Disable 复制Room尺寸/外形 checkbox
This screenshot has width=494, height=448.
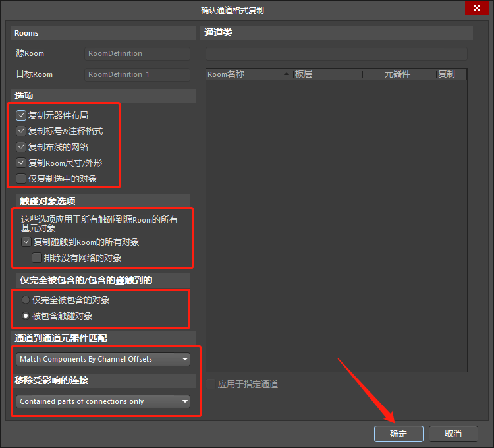tap(21, 163)
